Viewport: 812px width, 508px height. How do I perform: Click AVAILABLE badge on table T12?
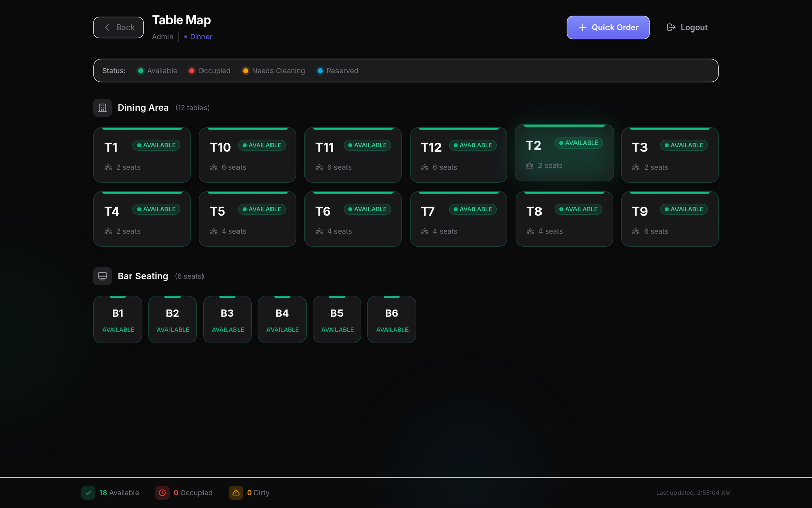(x=473, y=145)
